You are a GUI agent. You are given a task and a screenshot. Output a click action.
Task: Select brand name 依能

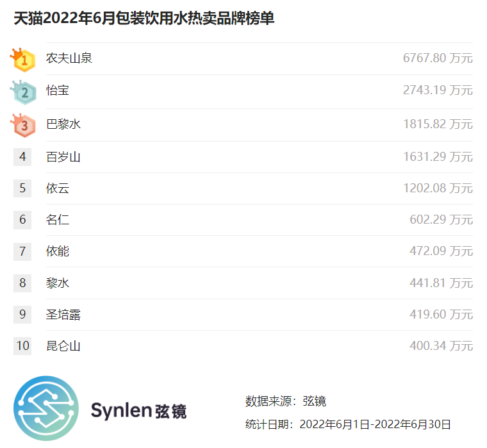58,251
